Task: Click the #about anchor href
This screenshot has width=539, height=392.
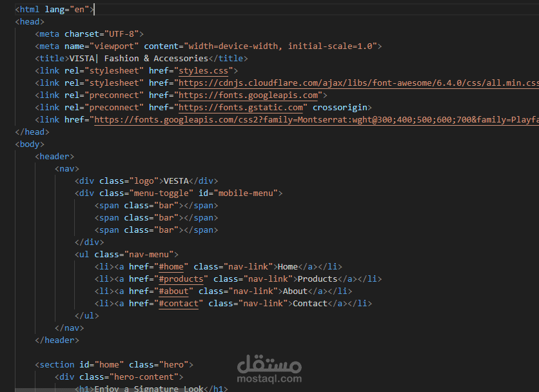Action: tap(173, 291)
